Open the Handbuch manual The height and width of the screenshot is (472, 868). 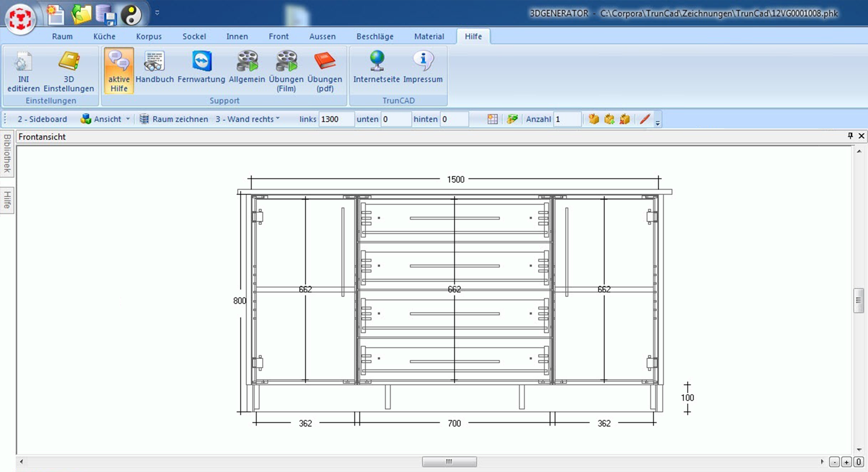[x=154, y=68]
